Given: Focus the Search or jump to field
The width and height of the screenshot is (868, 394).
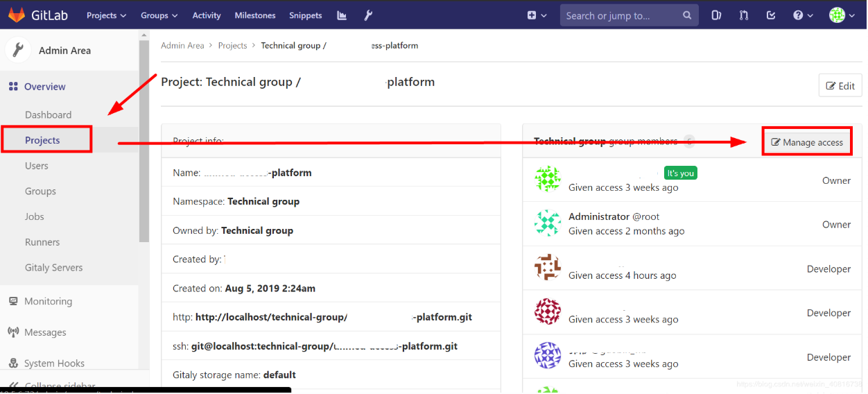Looking at the screenshot, I should coord(628,15).
